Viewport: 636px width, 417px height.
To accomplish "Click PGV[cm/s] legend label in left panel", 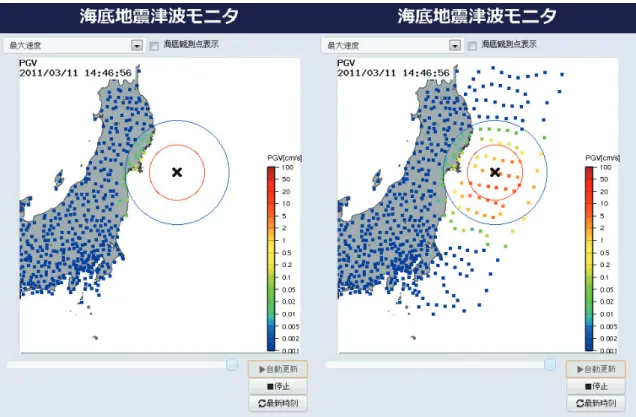I will tap(285, 158).
